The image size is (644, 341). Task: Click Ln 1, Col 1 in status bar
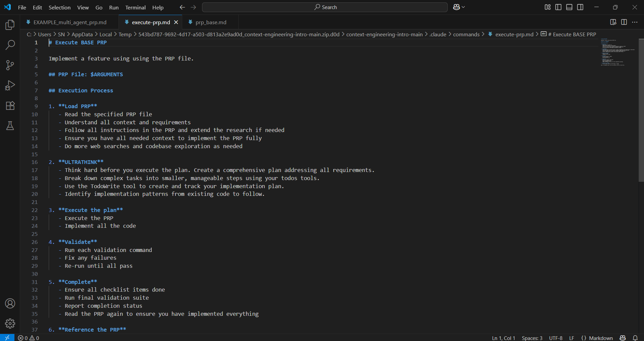coord(503,338)
